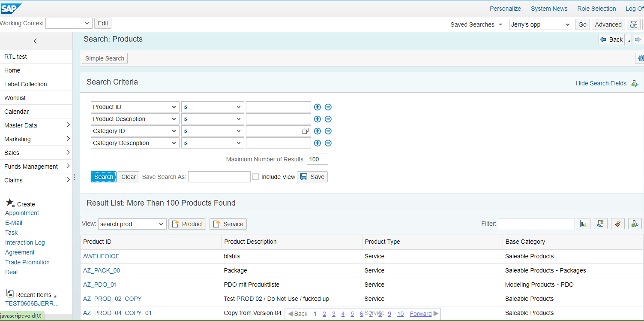Open Home in navigation
The width and height of the screenshot is (644, 321).
(x=12, y=70)
